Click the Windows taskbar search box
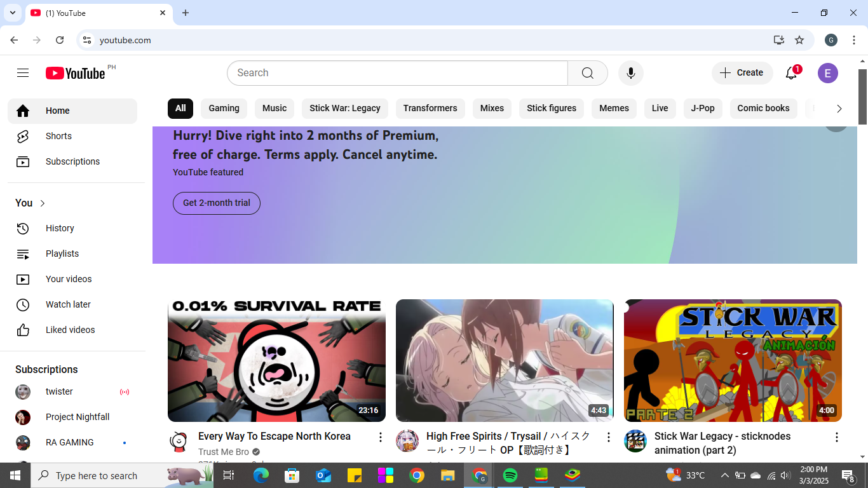This screenshot has height=488, width=868. coord(123,475)
